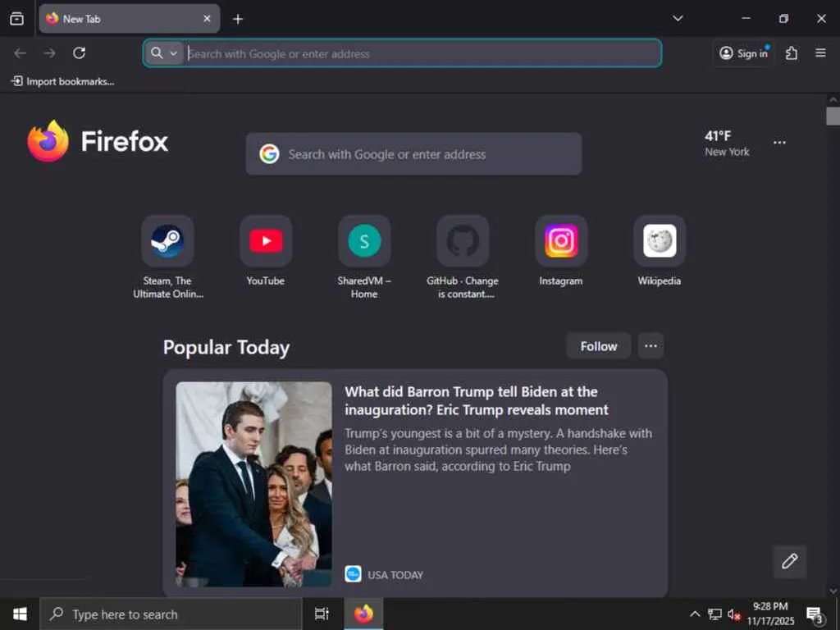
Task: Open the network tray icon
Action: pyautogui.click(x=714, y=614)
